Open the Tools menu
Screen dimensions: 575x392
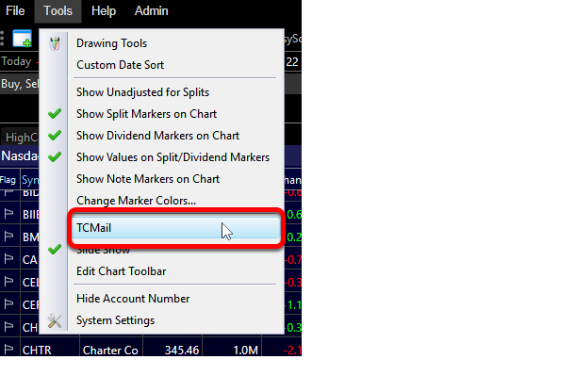tap(57, 10)
